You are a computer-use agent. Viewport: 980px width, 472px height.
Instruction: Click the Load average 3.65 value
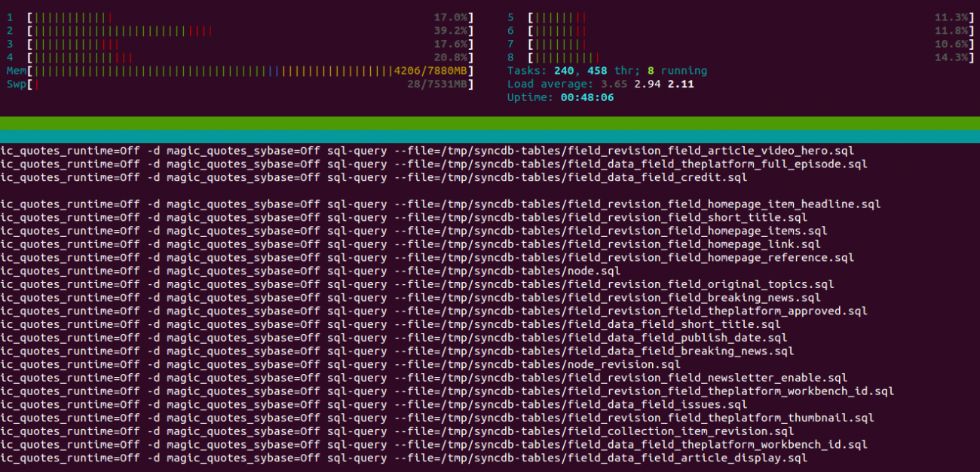pyautogui.click(x=614, y=84)
